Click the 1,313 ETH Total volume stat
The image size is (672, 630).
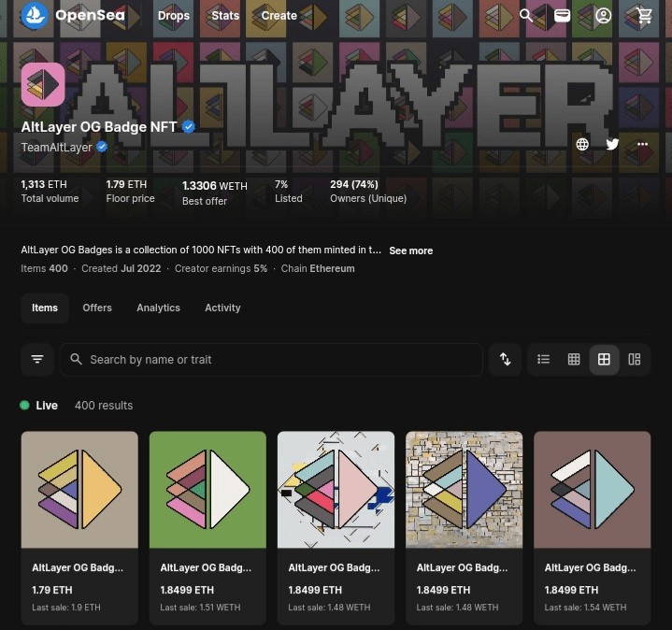click(50, 191)
